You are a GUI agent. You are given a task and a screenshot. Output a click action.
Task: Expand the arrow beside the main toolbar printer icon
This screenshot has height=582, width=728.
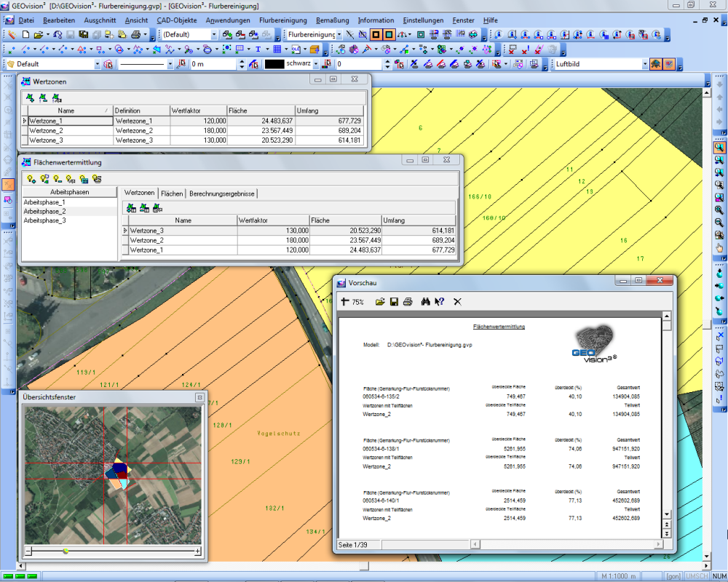tap(145, 34)
